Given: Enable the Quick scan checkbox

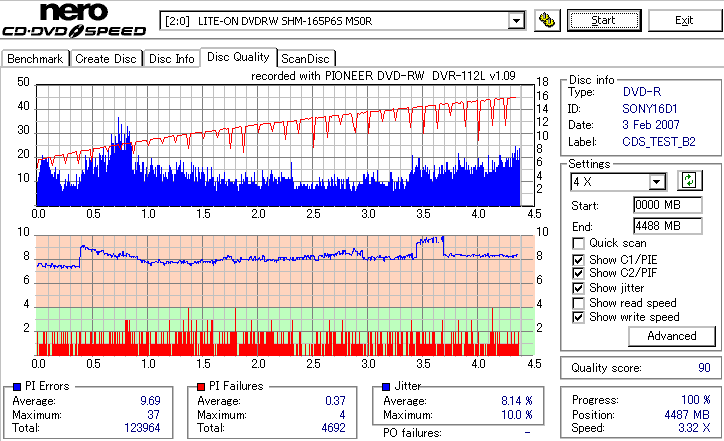Looking at the screenshot, I should 578,243.
